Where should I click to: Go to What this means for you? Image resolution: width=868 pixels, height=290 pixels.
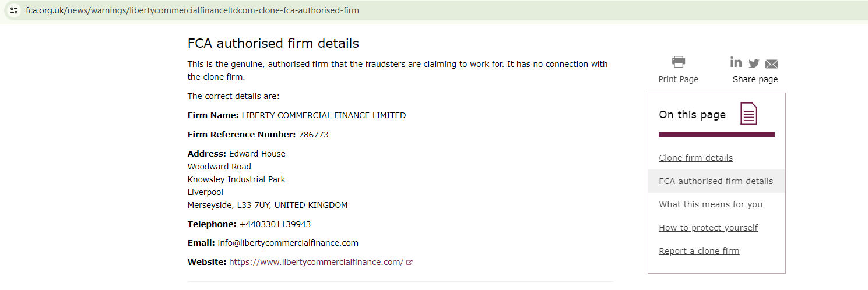711,204
